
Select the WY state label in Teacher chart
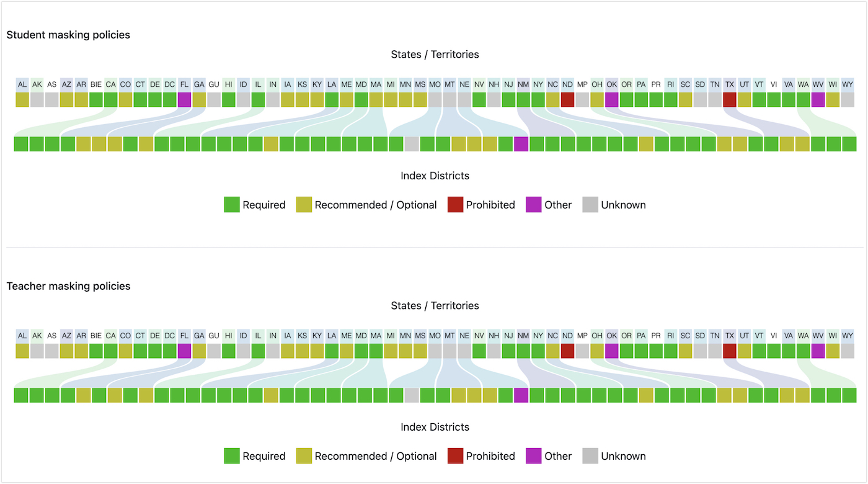pos(848,336)
